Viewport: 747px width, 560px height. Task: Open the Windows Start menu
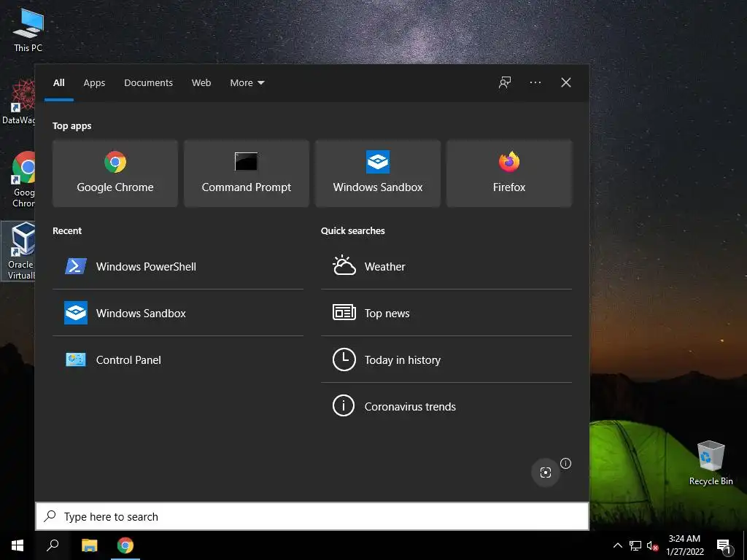pyautogui.click(x=18, y=545)
